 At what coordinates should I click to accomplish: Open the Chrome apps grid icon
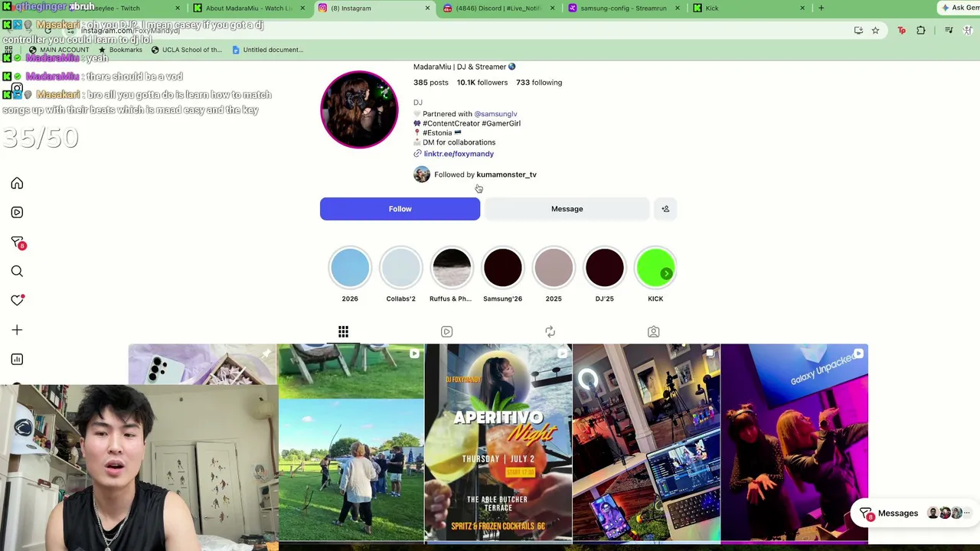click(x=8, y=50)
